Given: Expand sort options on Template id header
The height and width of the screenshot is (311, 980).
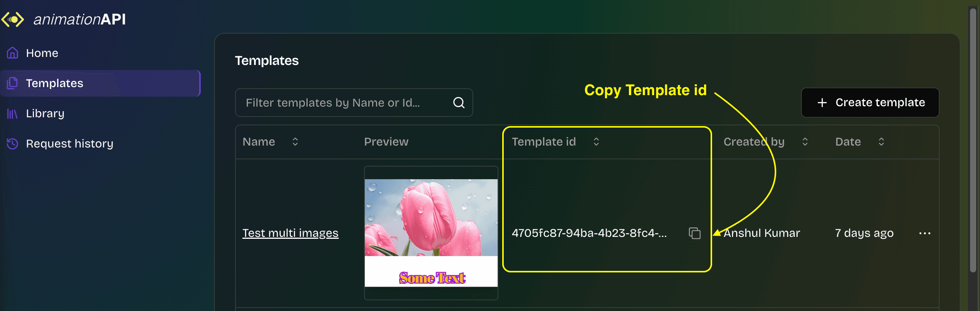Looking at the screenshot, I should click(596, 142).
